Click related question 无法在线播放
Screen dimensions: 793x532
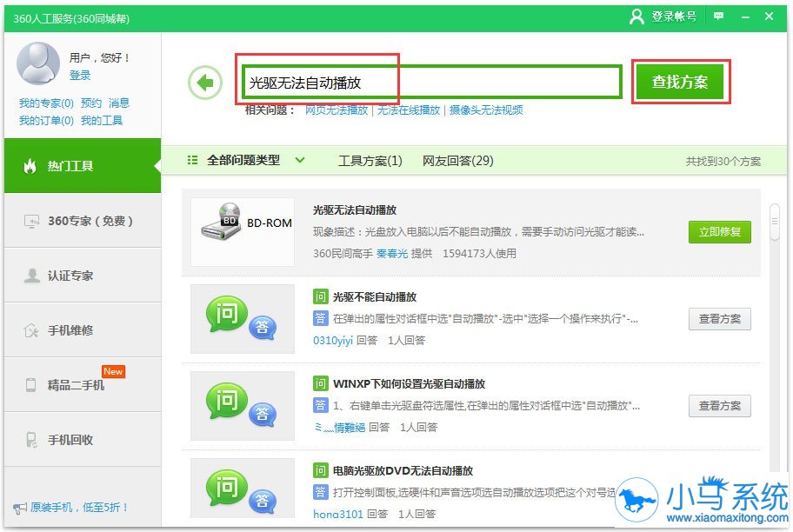coord(409,110)
